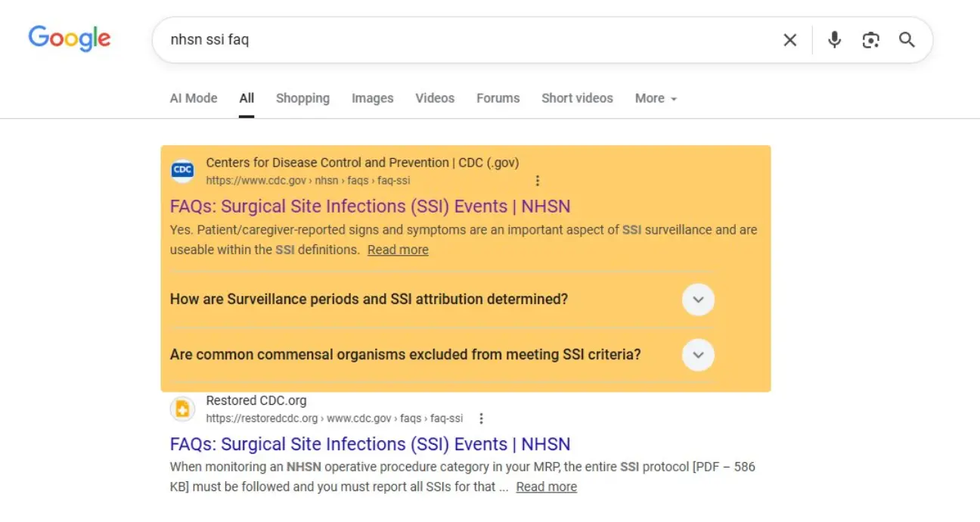Click the cdc.gov nhsn faqs faq-ssi URL
980x522 pixels.
(308, 181)
